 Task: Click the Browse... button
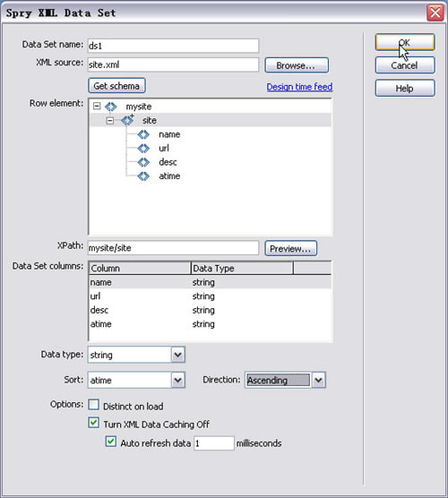(297, 65)
